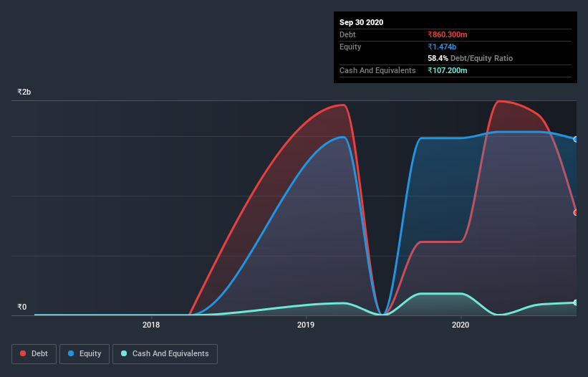Click the 2019 axis label
The width and height of the screenshot is (588, 377).
(306, 325)
